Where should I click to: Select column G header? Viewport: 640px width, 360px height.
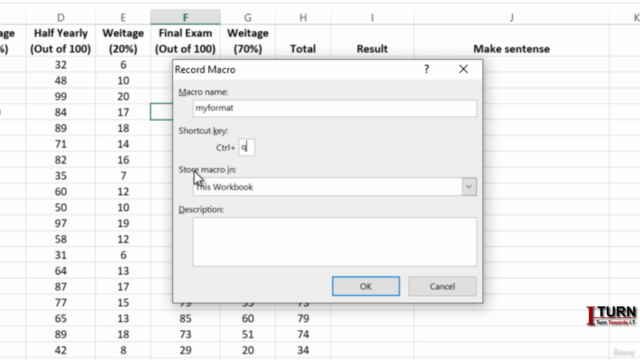click(x=248, y=18)
